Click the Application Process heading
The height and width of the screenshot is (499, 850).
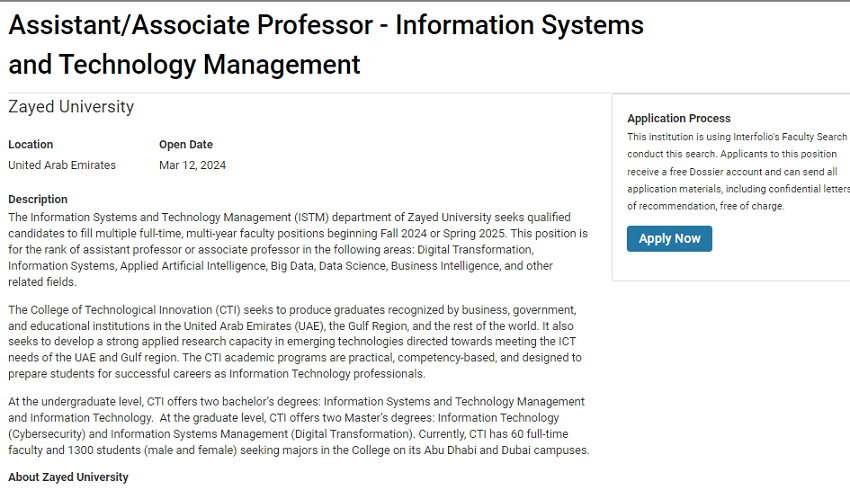point(679,118)
